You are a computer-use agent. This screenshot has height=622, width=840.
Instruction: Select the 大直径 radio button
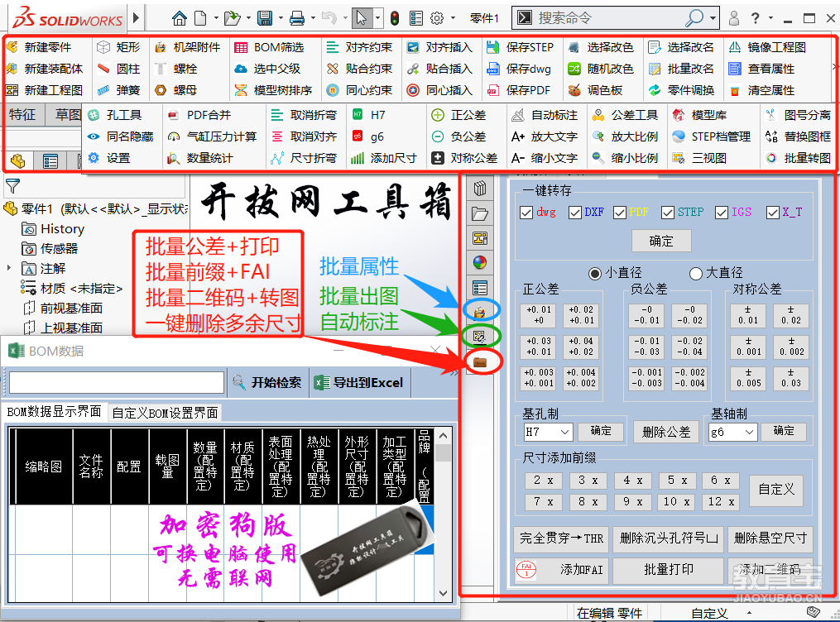tap(696, 274)
